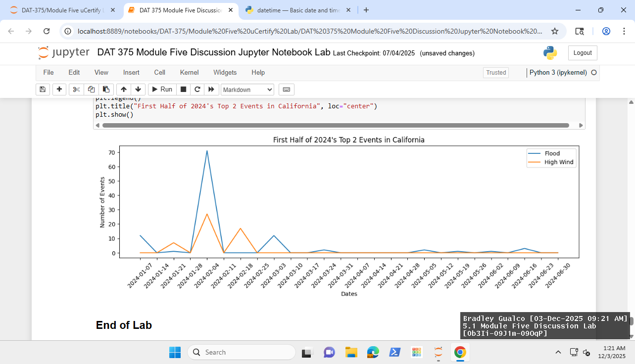Close the datetime browser tab

tap(348, 10)
